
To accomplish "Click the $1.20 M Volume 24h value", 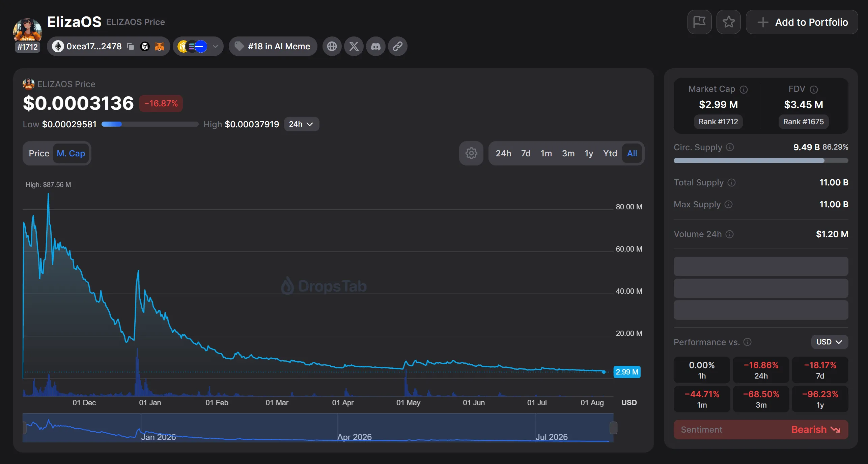I will 832,234.
